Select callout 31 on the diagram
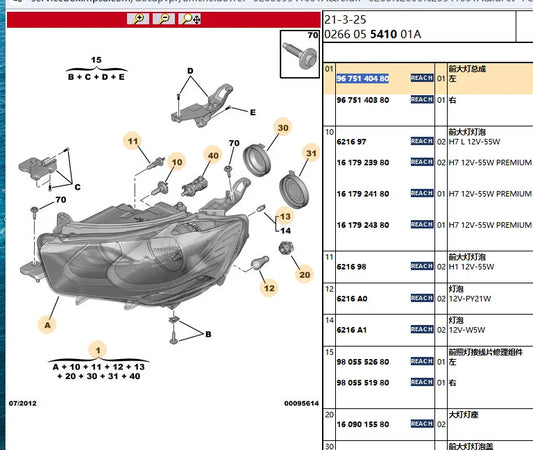Screen dimensions: 533x450 (x=311, y=153)
